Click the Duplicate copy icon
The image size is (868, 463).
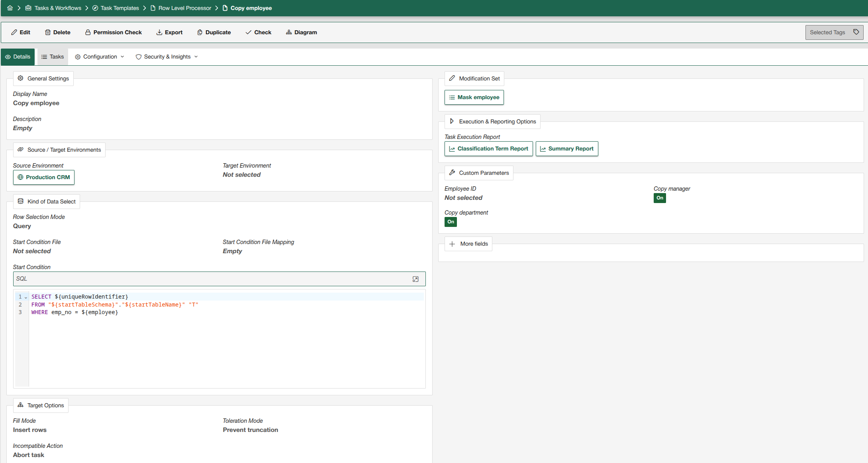(x=200, y=32)
